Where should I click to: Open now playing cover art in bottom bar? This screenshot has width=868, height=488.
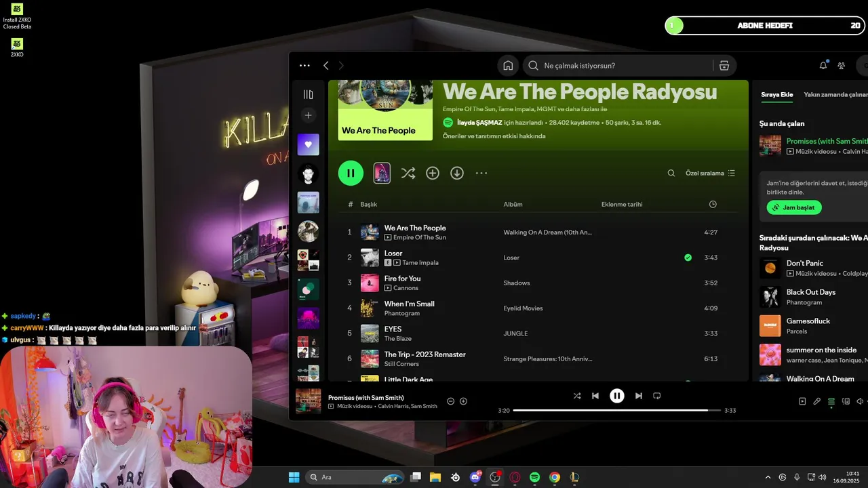[x=309, y=401]
